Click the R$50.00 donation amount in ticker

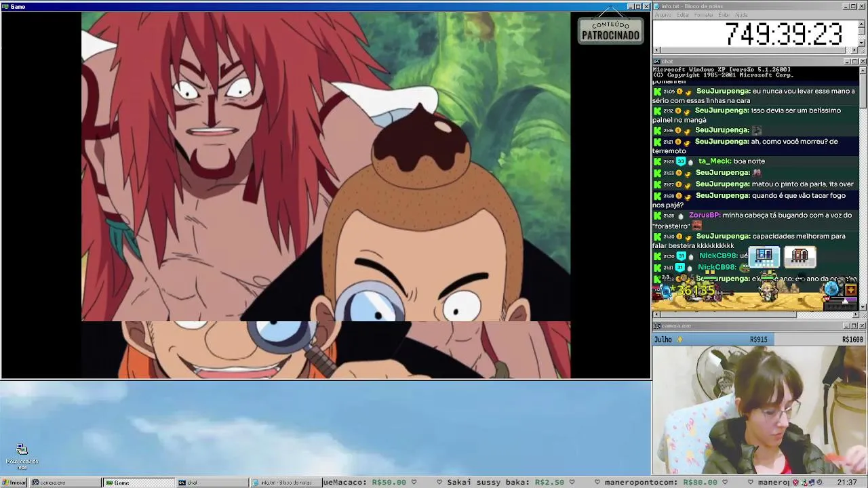pos(390,483)
